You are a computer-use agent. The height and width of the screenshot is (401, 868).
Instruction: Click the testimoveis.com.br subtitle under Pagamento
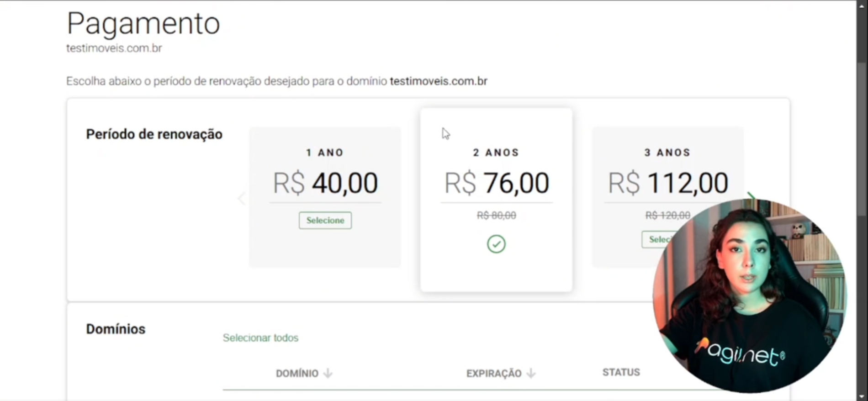pyautogui.click(x=114, y=48)
